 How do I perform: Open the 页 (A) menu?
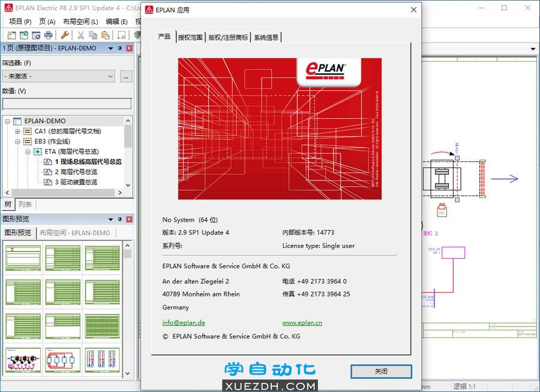pos(47,22)
